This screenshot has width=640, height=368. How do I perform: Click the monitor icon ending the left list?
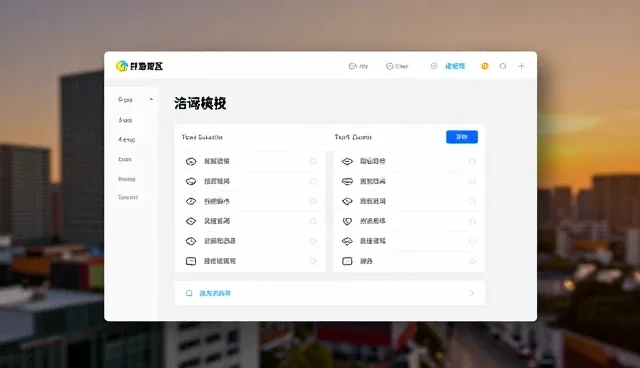[x=191, y=261]
